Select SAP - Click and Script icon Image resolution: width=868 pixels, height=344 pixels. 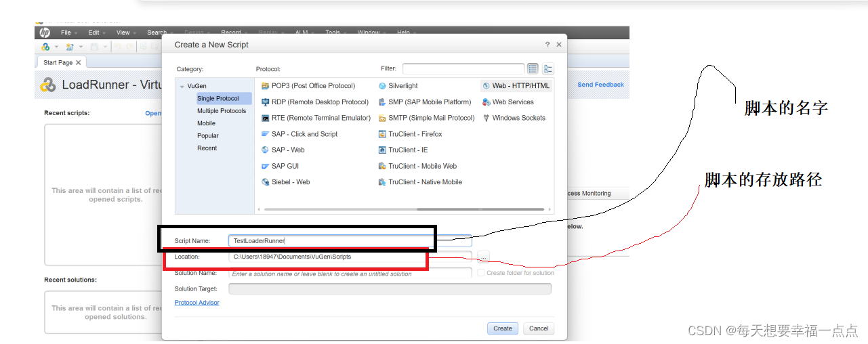tap(266, 134)
